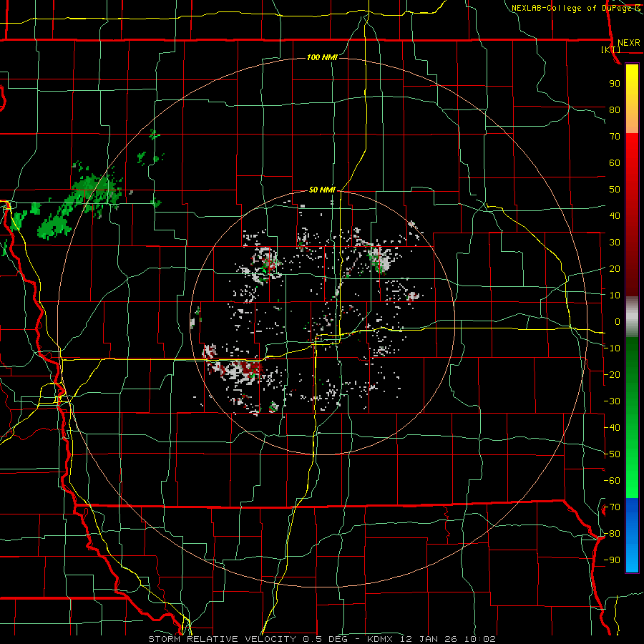Click the -40 value on the color scale
The height and width of the screenshot is (644, 644).
point(612,428)
